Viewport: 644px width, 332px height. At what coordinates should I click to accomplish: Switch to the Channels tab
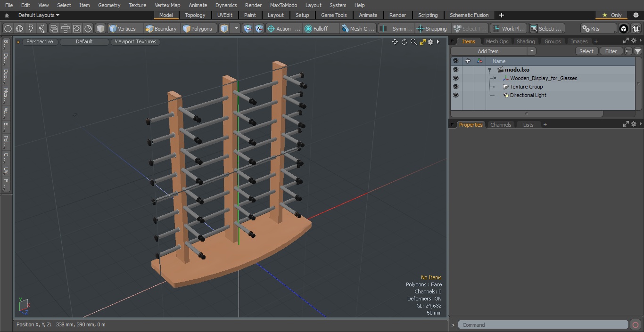(501, 125)
